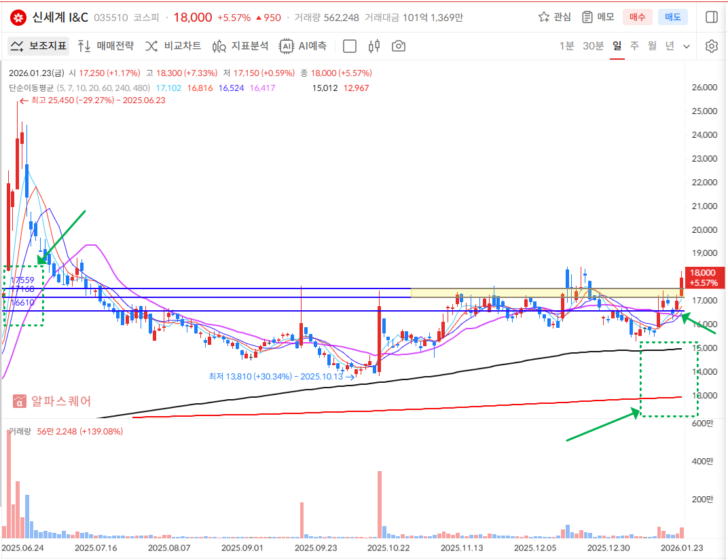Select the 주 weekly timeframe tab
The image size is (728, 560).
coord(634,46)
